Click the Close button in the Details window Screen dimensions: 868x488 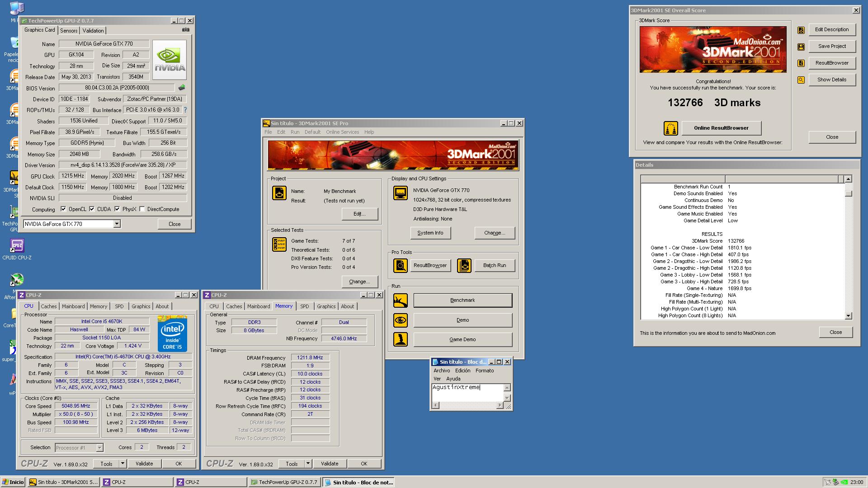pos(835,332)
